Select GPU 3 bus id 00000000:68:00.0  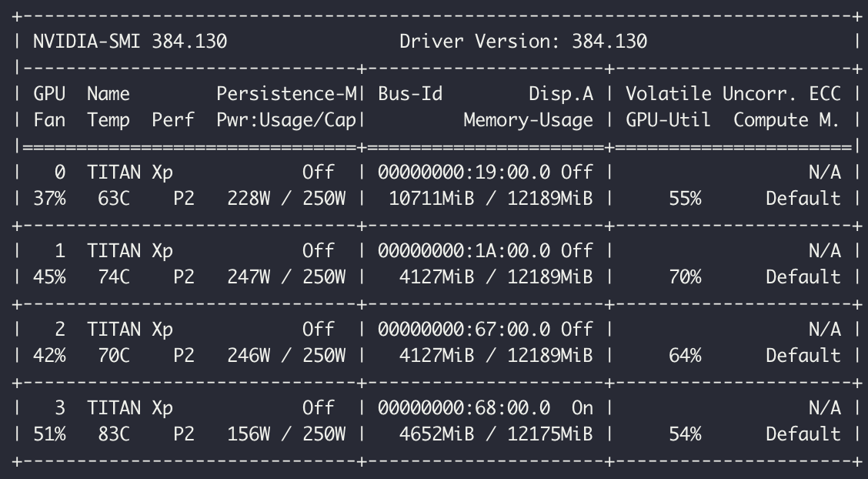(x=464, y=408)
